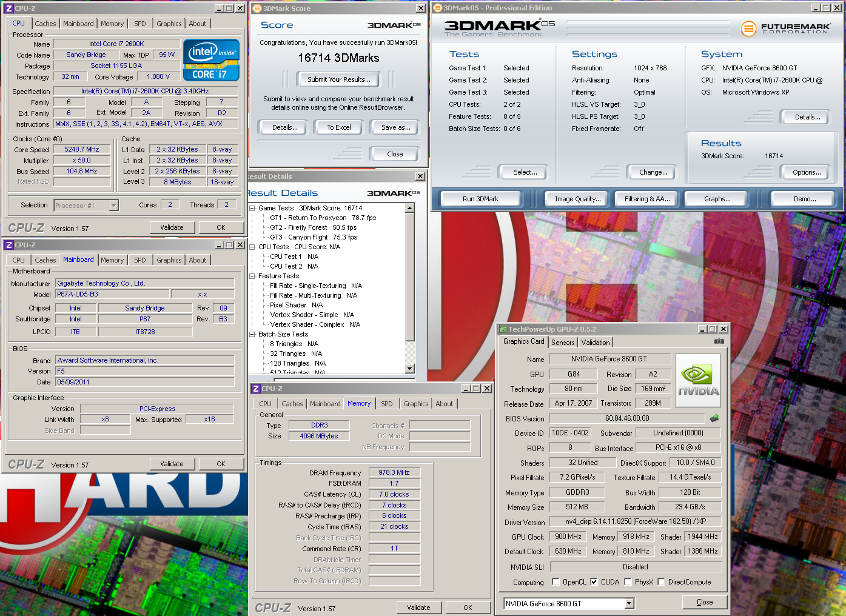Click the Core Speed field 5240.7 MHz
Image resolution: width=846 pixels, height=616 pixels.
coord(82,149)
